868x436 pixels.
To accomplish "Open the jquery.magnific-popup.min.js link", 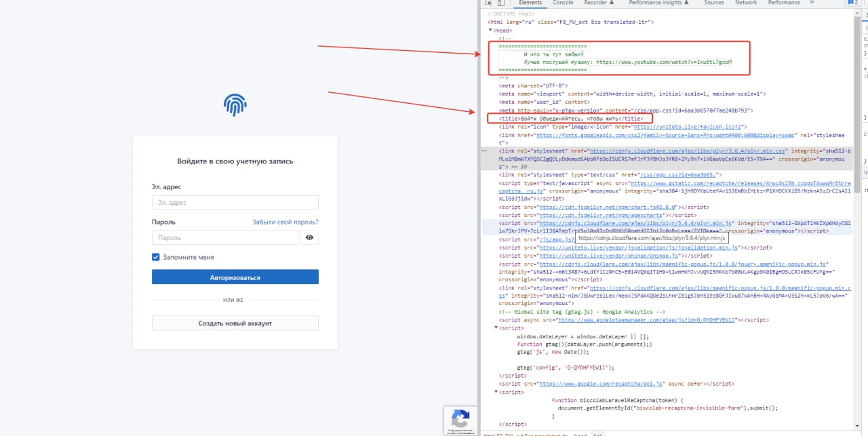I will pos(683,264).
